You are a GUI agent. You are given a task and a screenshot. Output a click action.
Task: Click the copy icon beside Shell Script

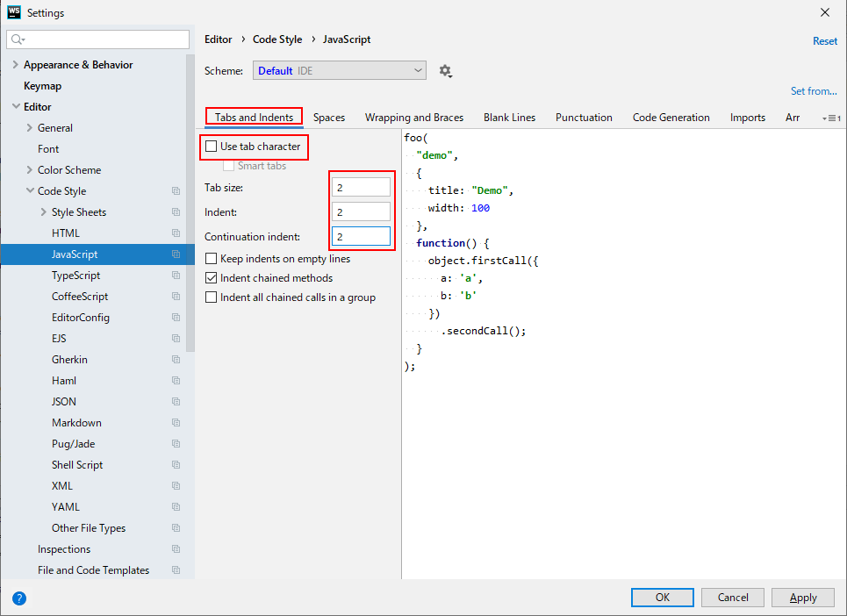176,465
